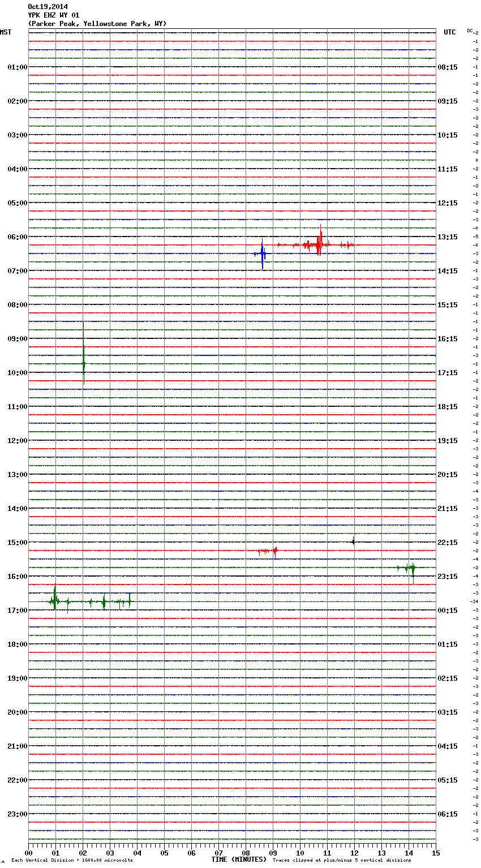Click the vertical division 1600.00 microvolts note

coord(72,861)
